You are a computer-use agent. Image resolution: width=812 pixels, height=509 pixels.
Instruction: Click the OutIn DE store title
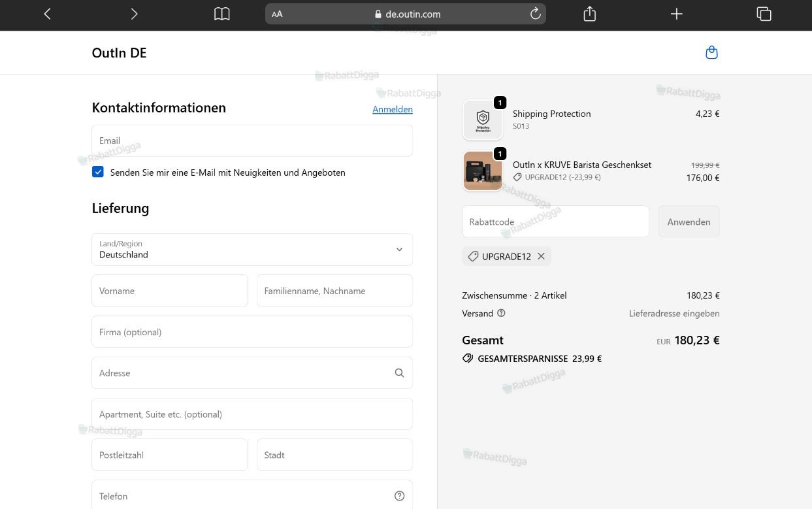[x=119, y=53]
